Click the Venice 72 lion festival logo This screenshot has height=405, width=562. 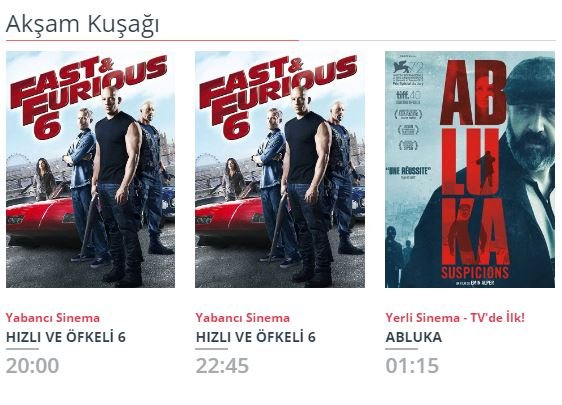tap(408, 73)
